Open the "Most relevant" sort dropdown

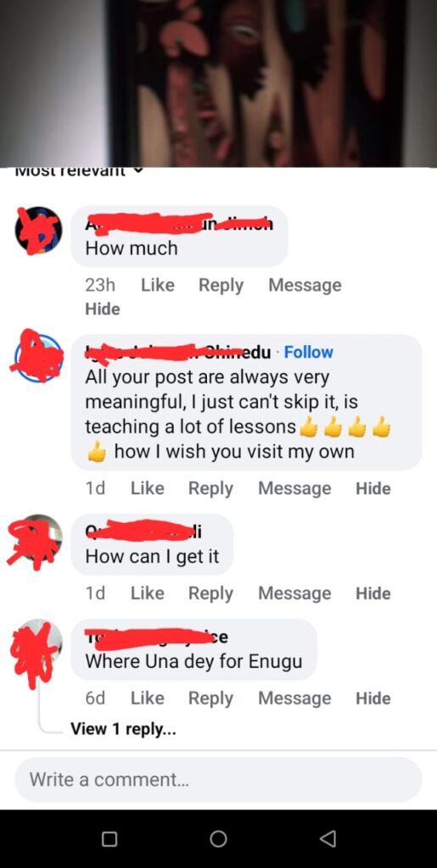(x=77, y=173)
